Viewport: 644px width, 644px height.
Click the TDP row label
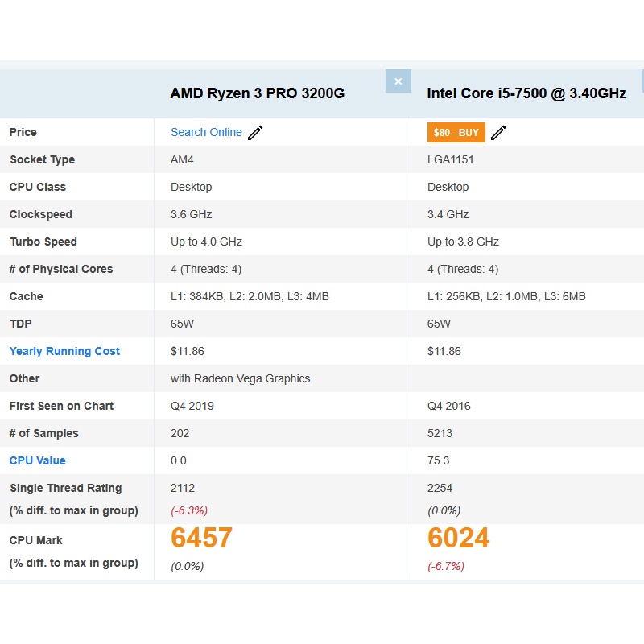point(21,324)
